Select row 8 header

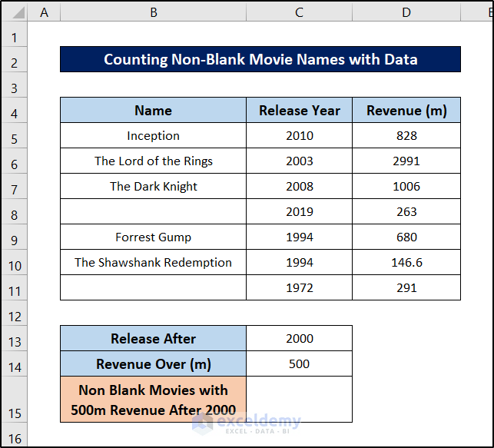tap(15, 211)
